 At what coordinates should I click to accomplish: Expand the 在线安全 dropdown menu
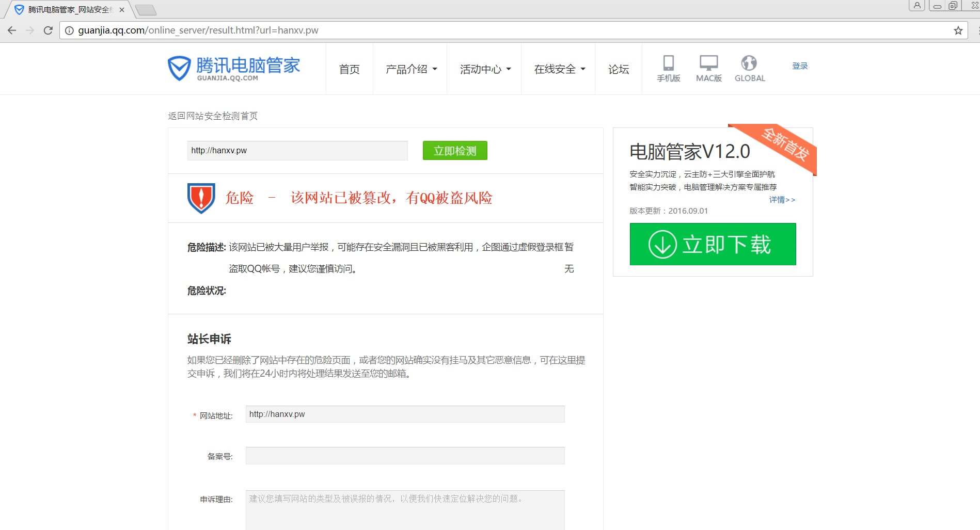tap(559, 69)
